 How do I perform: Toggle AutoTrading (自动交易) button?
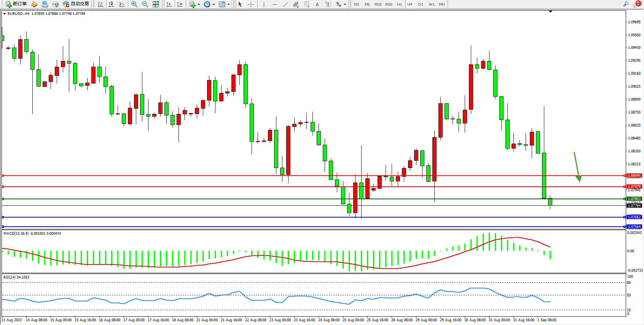point(76,4)
